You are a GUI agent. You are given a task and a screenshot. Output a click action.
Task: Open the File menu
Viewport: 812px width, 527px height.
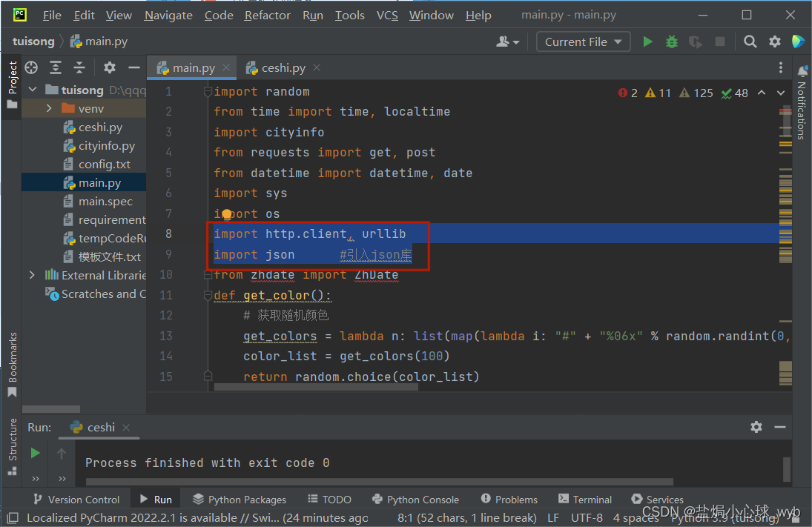coord(51,15)
